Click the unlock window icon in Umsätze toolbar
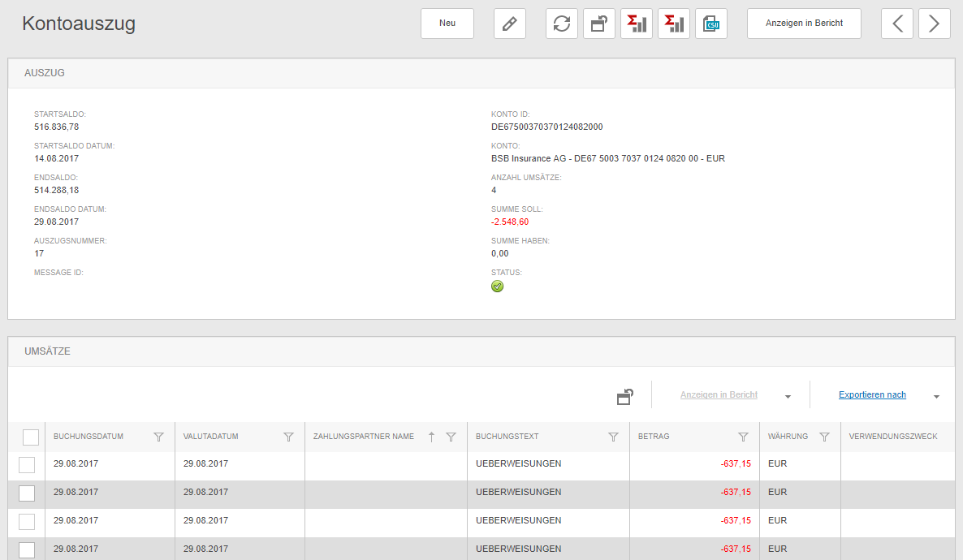The width and height of the screenshot is (963, 560). 625,396
